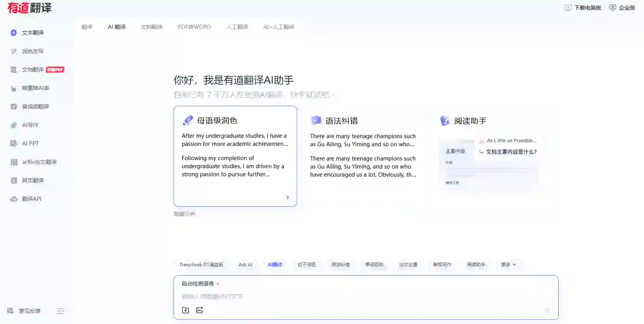Open AI写作 in the left sidebar
This screenshot has width=644, height=324.
point(30,125)
